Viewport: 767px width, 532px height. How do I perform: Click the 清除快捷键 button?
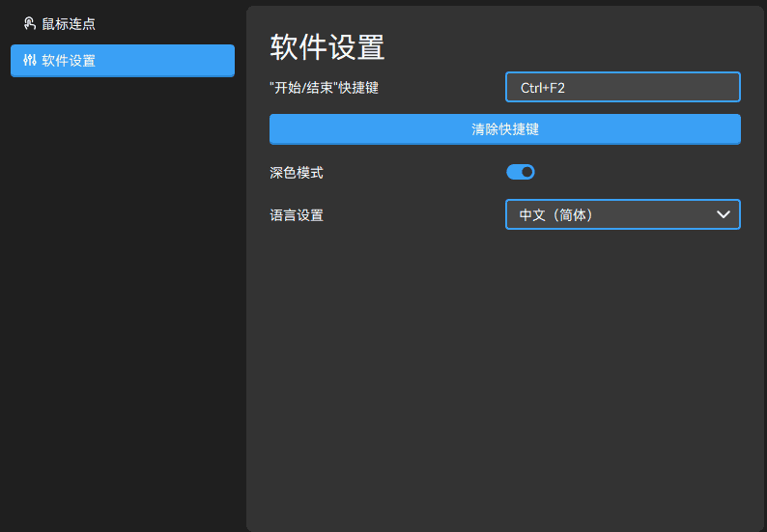click(505, 129)
